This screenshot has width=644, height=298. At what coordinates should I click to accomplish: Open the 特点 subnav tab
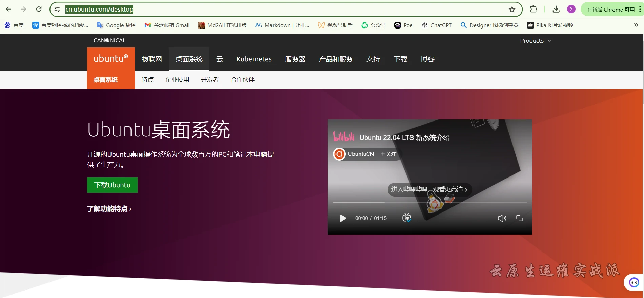(x=147, y=80)
